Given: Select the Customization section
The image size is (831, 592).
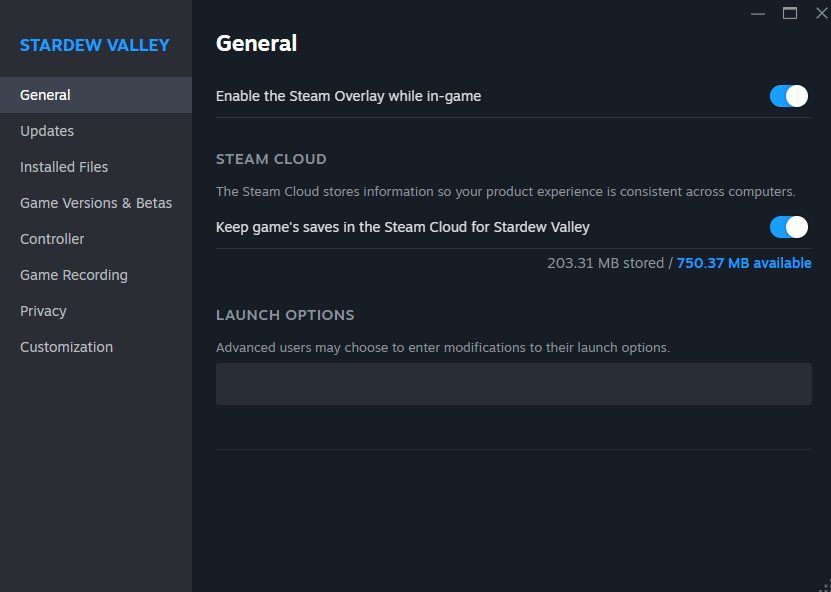Looking at the screenshot, I should pyautogui.click(x=66, y=347).
